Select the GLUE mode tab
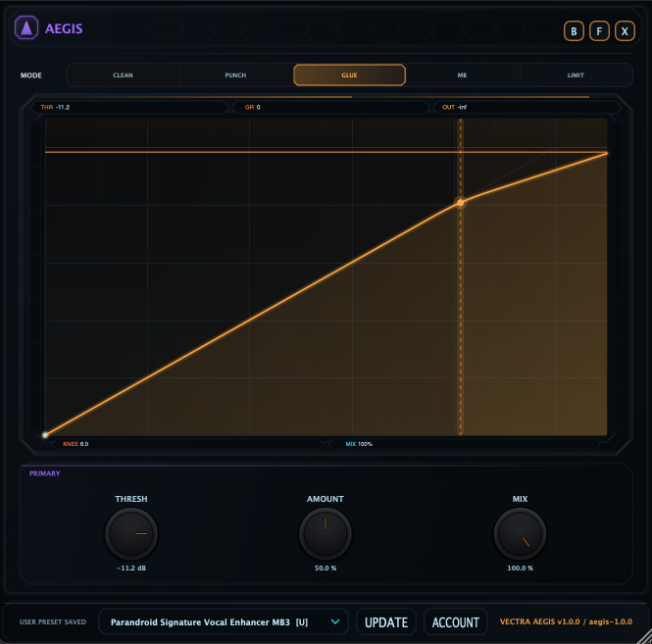This screenshot has height=644, width=652. point(349,75)
